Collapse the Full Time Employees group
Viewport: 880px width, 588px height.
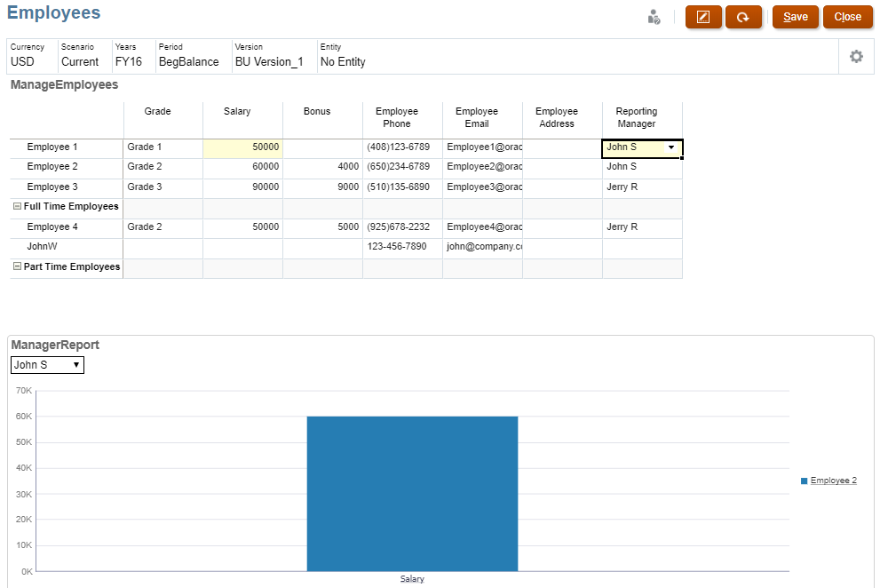[15, 206]
